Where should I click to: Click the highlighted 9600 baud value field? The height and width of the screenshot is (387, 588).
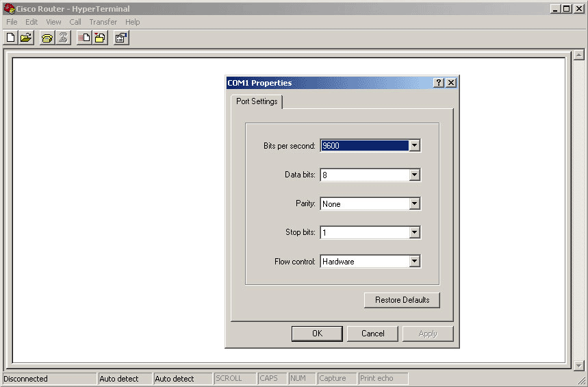click(x=364, y=146)
